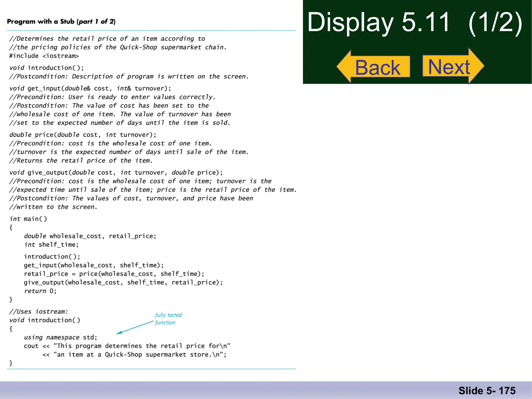Click '//Determines the retail price' comment

pyautogui.click(x=107, y=39)
